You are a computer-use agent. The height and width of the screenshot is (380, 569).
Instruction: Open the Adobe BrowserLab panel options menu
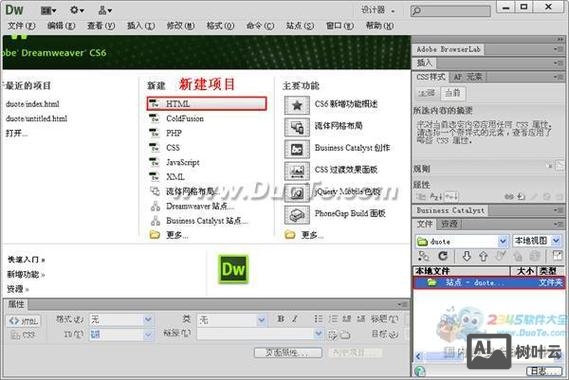tap(558, 49)
